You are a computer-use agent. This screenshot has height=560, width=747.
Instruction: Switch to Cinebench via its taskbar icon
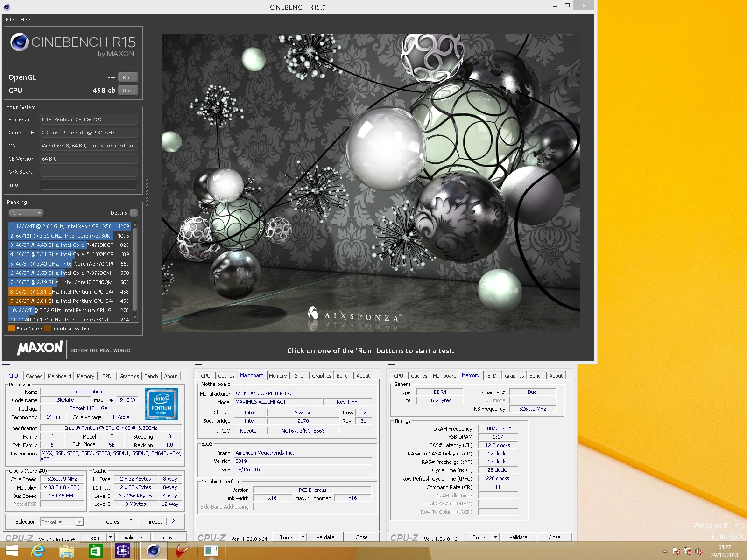point(153,551)
